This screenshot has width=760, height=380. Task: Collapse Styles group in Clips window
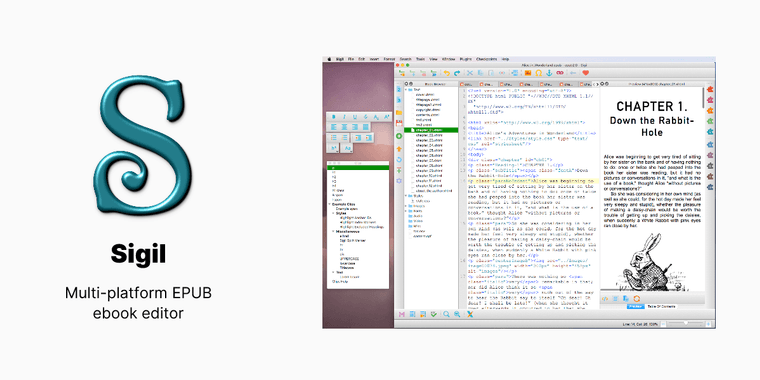point(333,213)
